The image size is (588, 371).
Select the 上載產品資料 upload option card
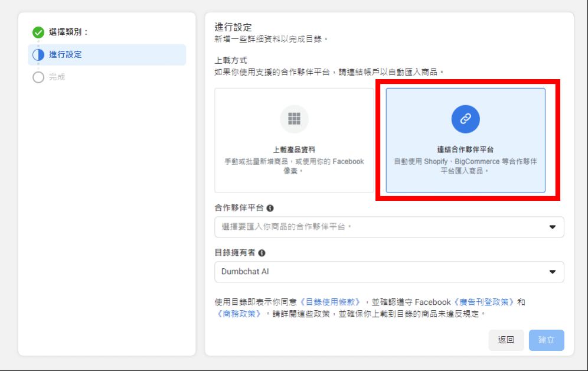[x=294, y=140]
